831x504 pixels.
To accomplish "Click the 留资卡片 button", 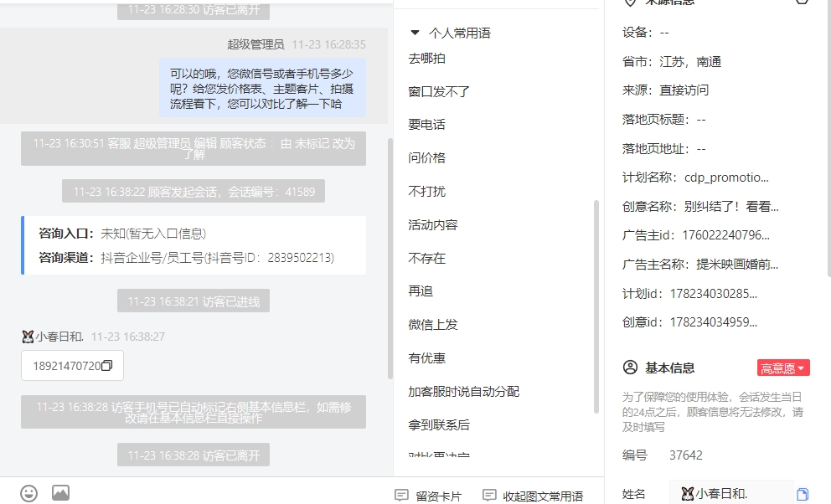I will 428,496.
